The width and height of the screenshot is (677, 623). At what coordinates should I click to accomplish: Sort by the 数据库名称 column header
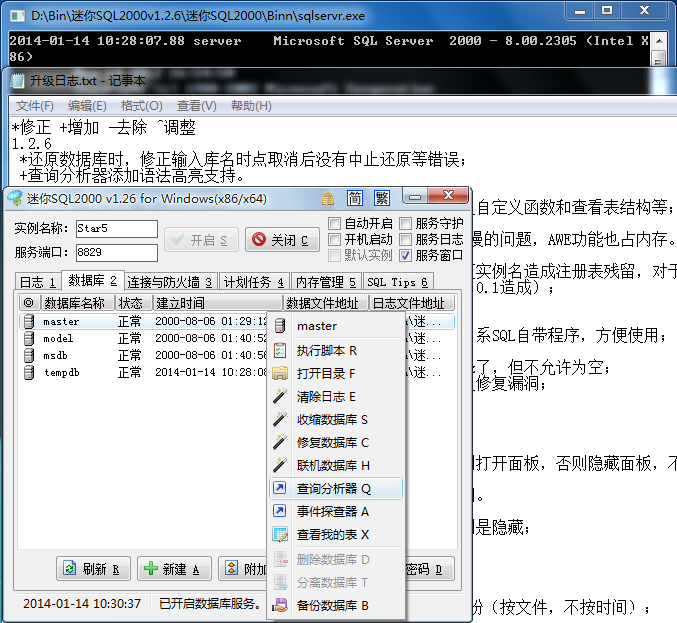click(77, 303)
